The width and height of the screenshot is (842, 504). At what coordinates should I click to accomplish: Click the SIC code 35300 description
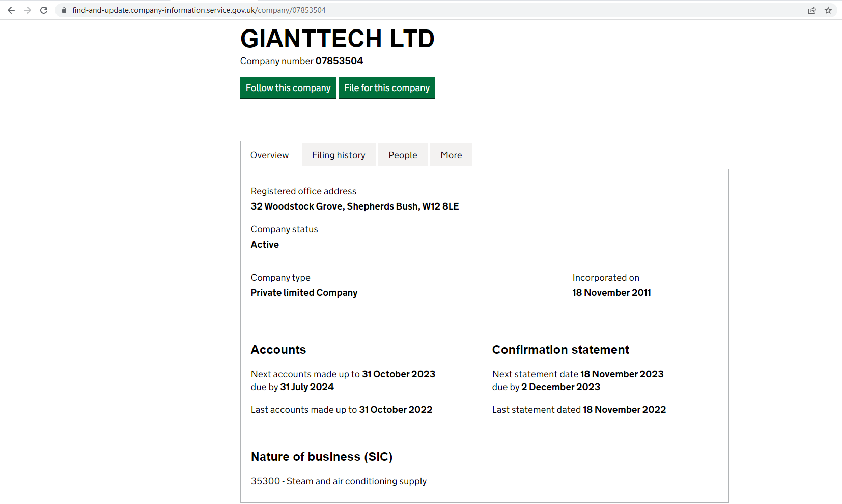[x=339, y=481]
